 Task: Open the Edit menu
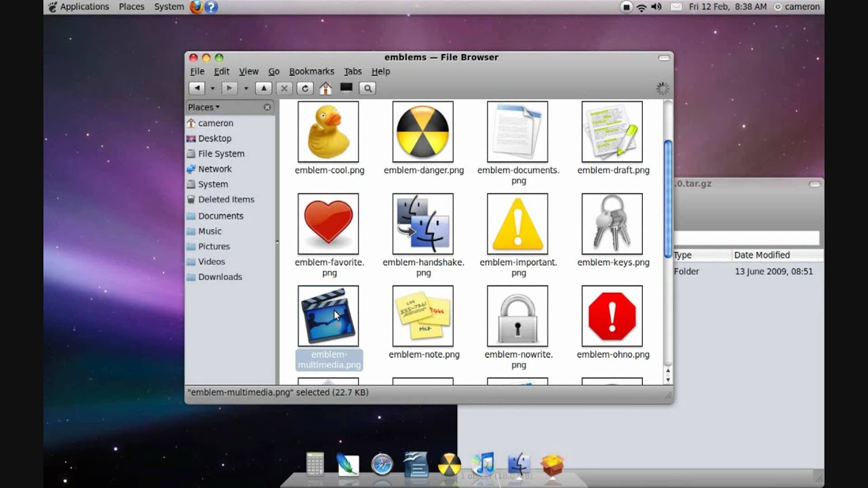222,71
